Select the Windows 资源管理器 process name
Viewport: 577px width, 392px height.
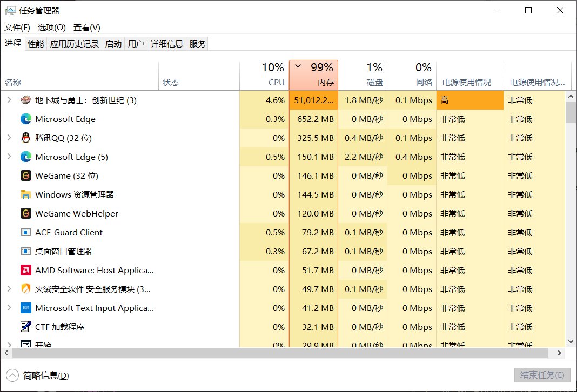click(75, 194)
